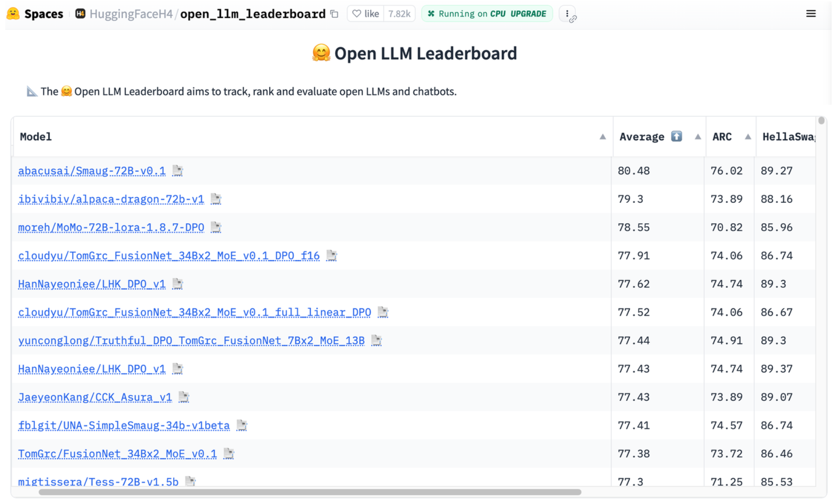Open details icon for JaeyeonKang/CCK_Asura_v1

184,397
